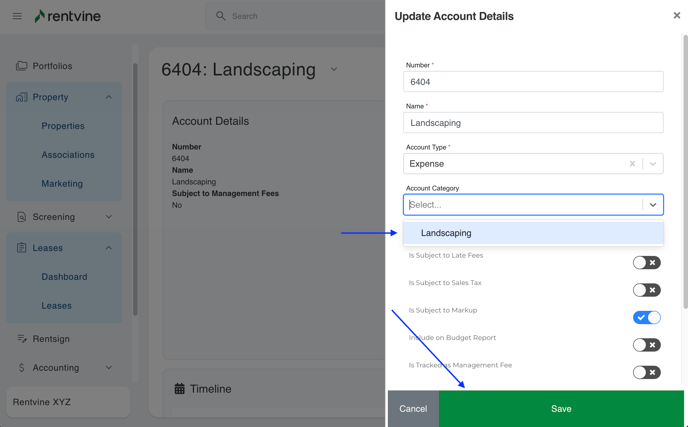Click the Screening sidebar icon
This screenshot has width=688, height=427.
[x=21, y=217]
